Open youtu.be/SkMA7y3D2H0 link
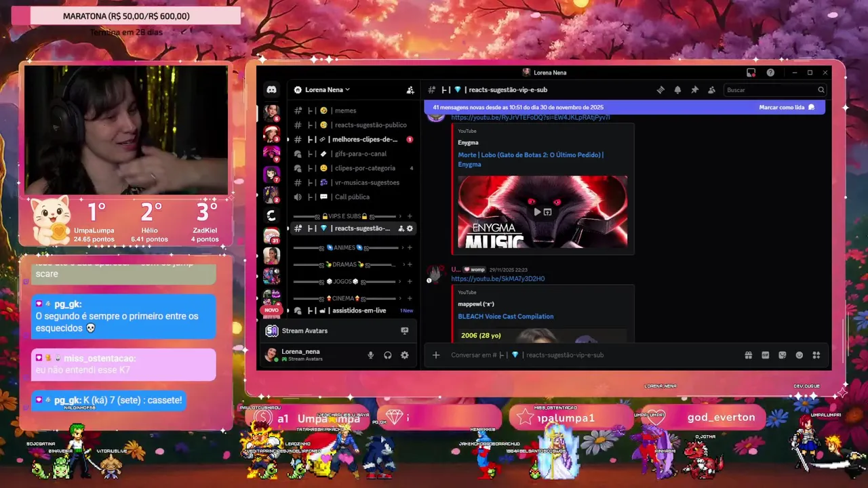The image size is (868, 488). [498, 279]
